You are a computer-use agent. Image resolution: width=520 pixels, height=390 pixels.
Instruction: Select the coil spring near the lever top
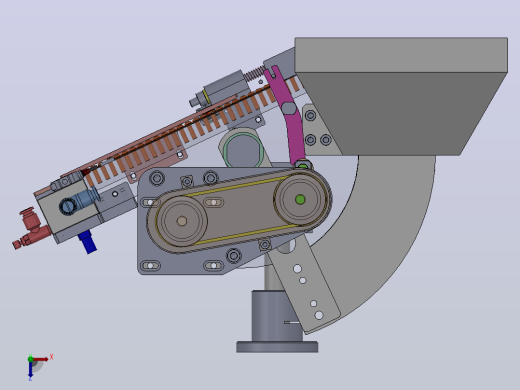coord(255,74)
